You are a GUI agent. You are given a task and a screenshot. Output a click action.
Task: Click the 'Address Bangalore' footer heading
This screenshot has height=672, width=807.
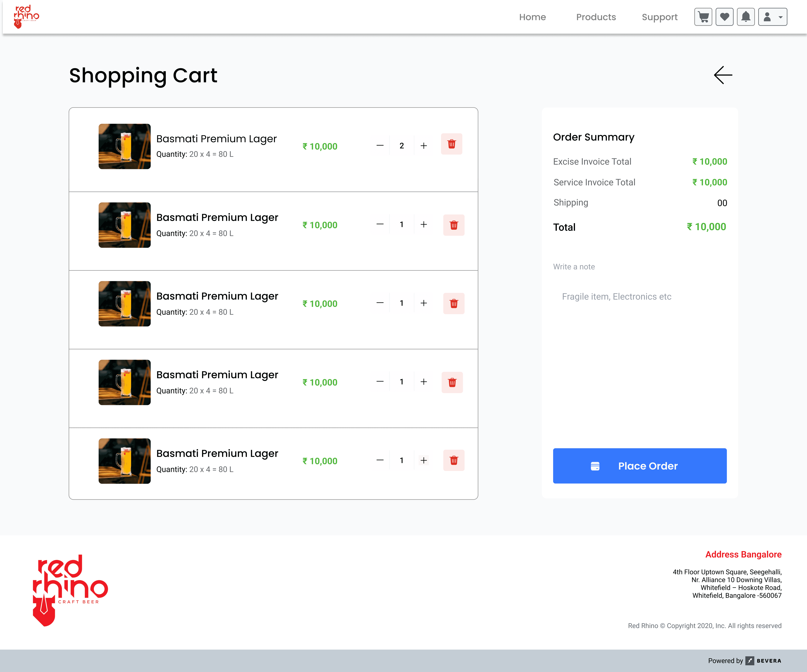(743, 555)
